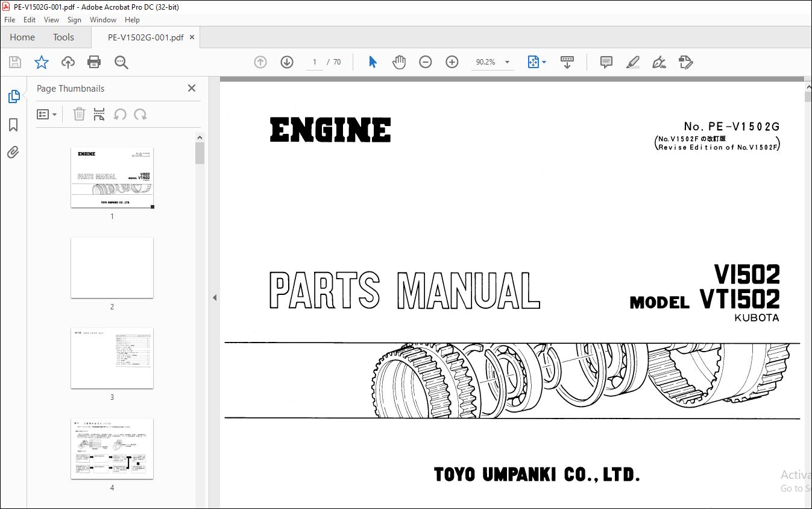This screenshot has height=509, width=812.
Task: Go to the previous page
Action: click(260, 62)
